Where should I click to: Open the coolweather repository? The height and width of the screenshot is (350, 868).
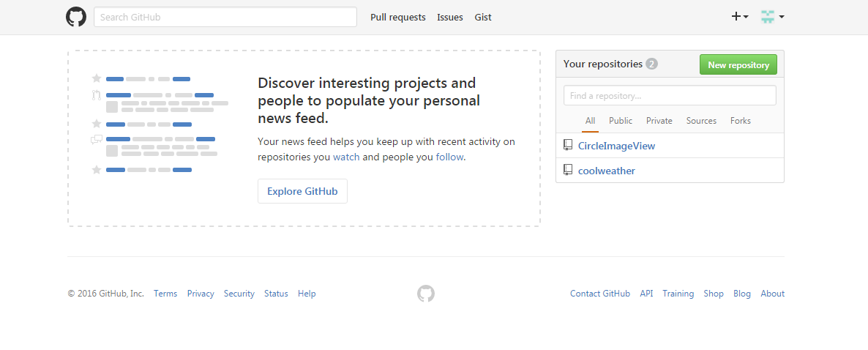click(607, 171)
